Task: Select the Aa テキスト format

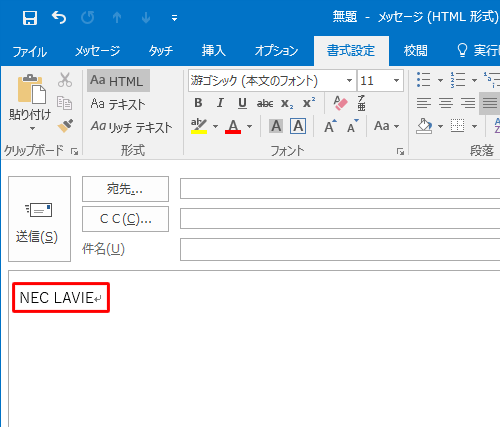Action: pos(118,104)
